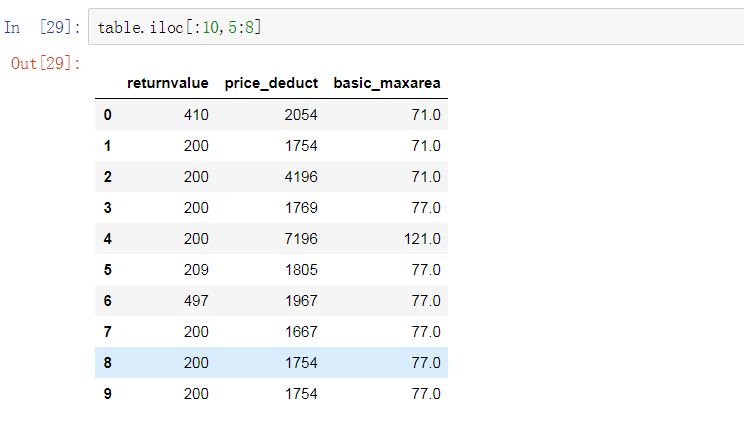The width and height of the screenshot is (744, 429).
Task: Click row index 0 in the table
Action: 107,115
